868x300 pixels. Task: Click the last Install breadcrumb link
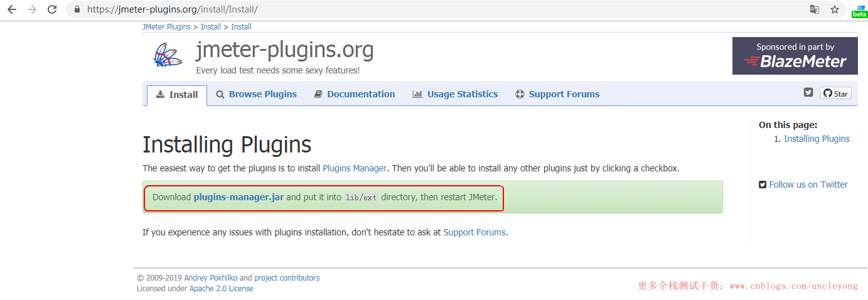click(x=241, y=27)
